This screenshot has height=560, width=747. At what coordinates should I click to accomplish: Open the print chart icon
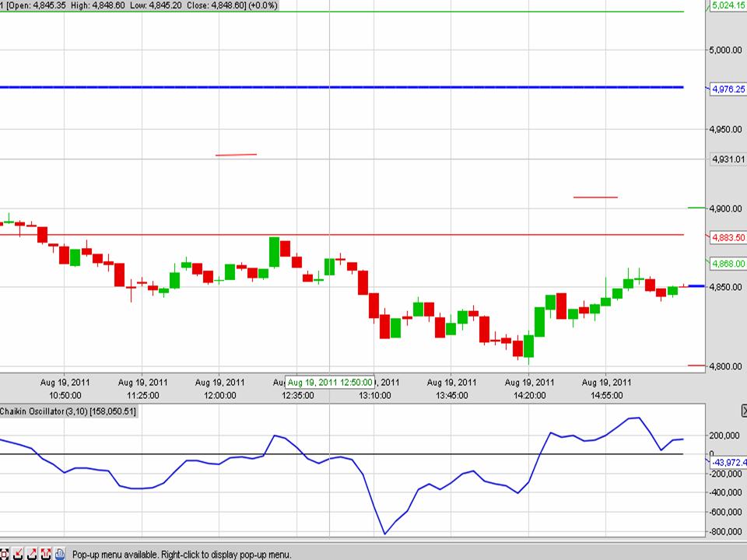pos(59,553)
